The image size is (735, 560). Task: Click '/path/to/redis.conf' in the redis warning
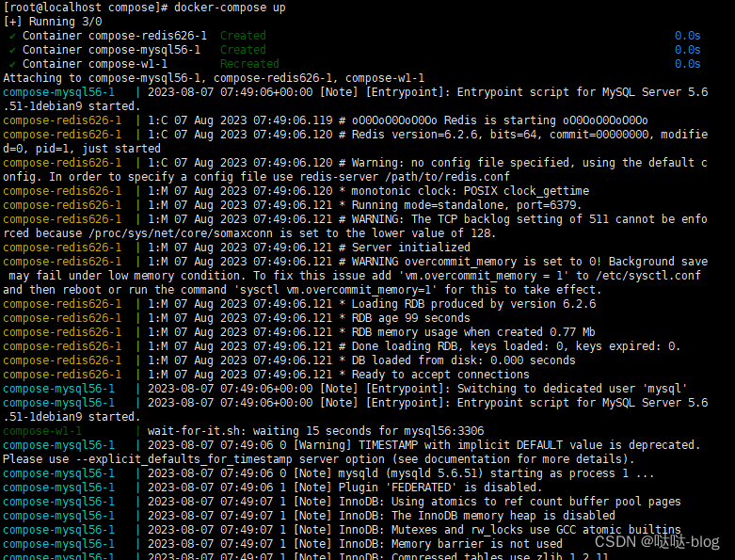pos(447,177)
